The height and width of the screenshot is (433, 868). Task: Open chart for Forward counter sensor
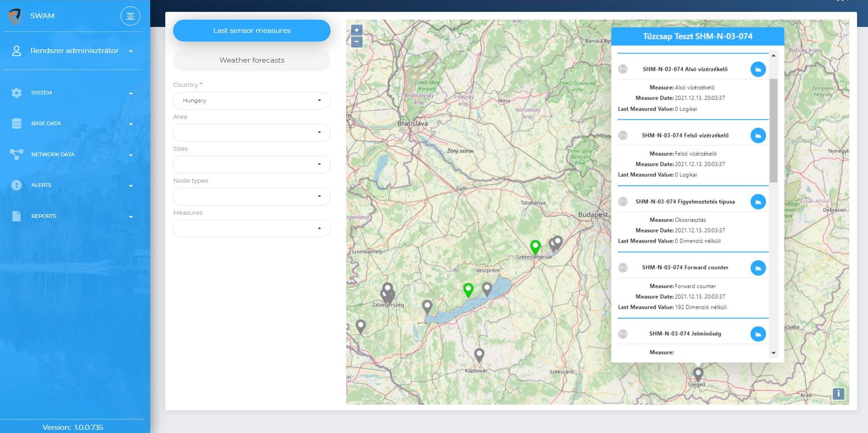(758, 268)
